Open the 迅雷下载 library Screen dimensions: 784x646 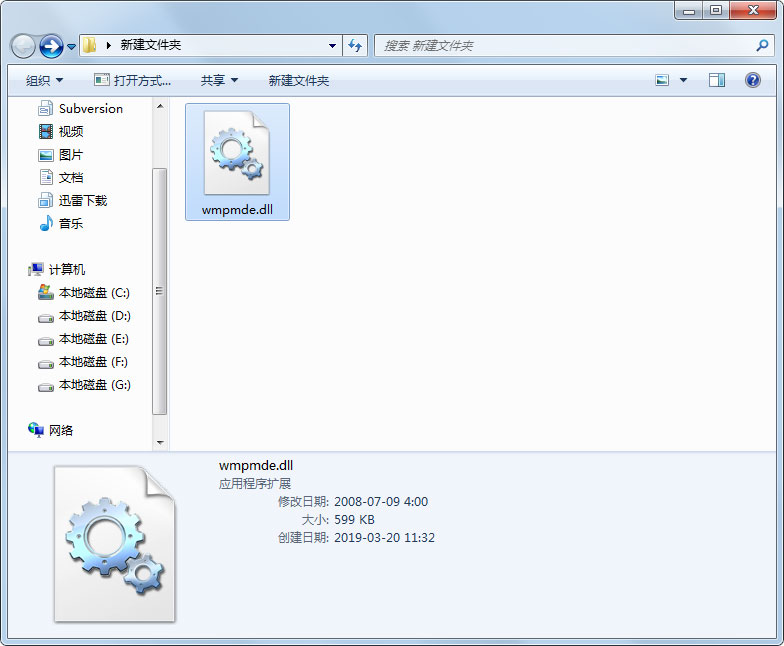click(82, 200)
